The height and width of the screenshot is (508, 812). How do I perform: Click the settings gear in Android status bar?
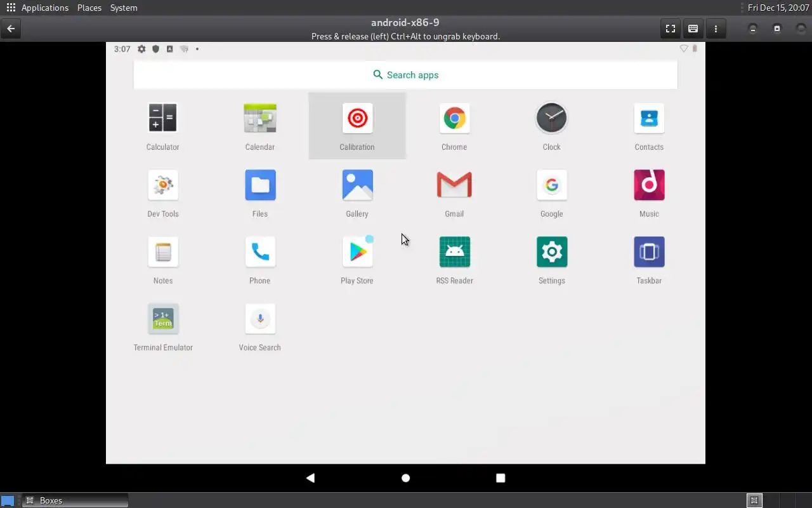(141, 49)
